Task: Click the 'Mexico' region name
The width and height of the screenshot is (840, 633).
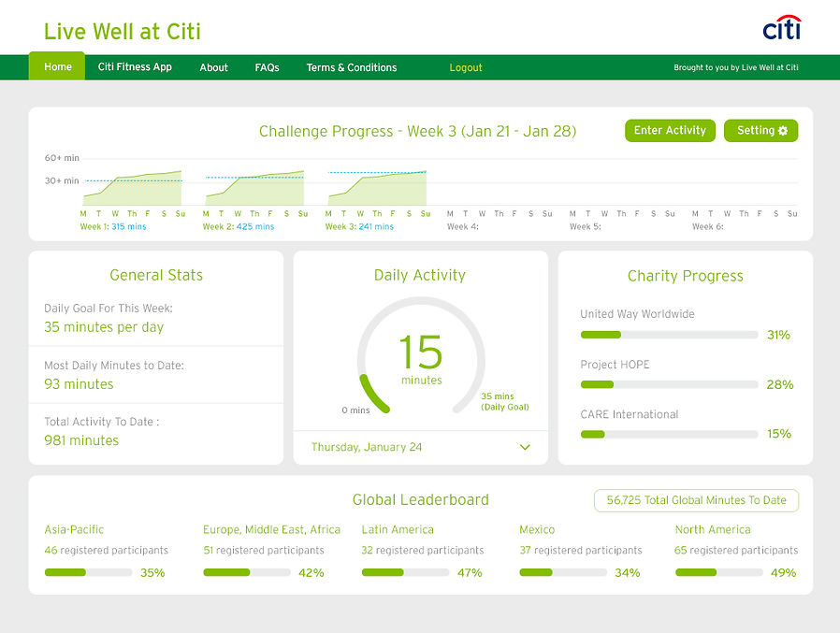Action: coord(537,529)
